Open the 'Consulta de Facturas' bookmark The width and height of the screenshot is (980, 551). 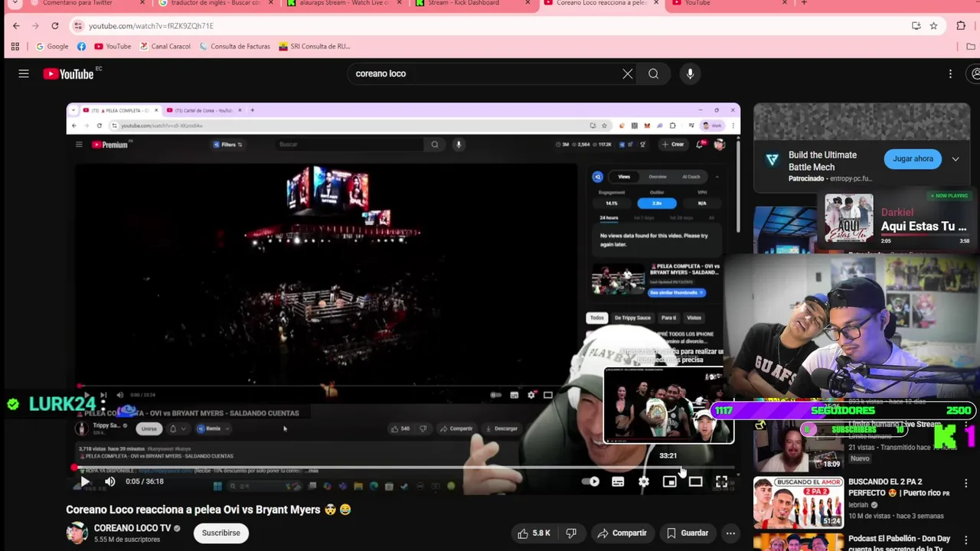tap(234, 46)
